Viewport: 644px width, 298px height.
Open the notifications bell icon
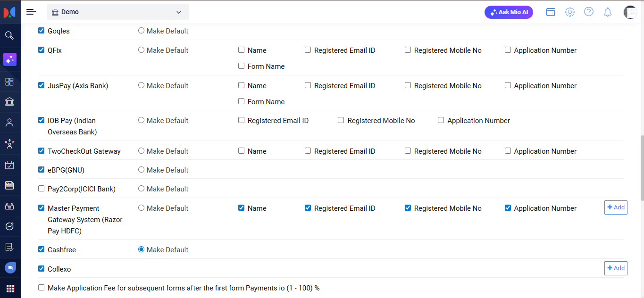click(x=608, y=12)
